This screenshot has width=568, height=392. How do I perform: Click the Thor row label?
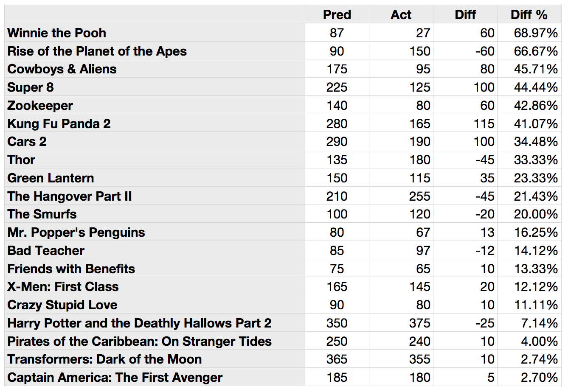click(155, 160)
